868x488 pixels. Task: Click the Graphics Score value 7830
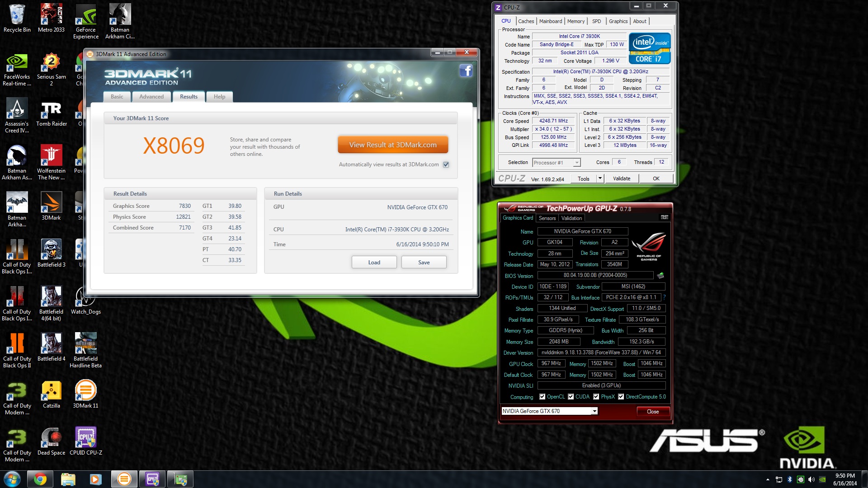click(184, 206)
